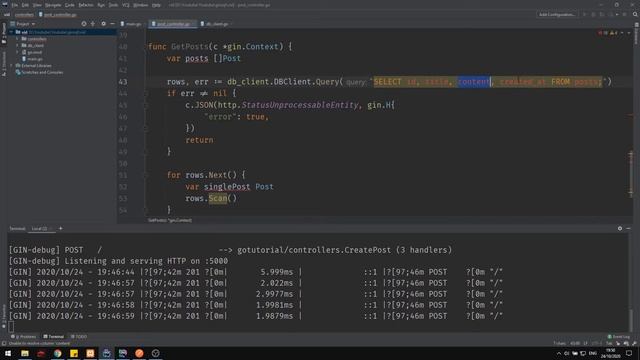Open the Window menu

pos(140,5)
